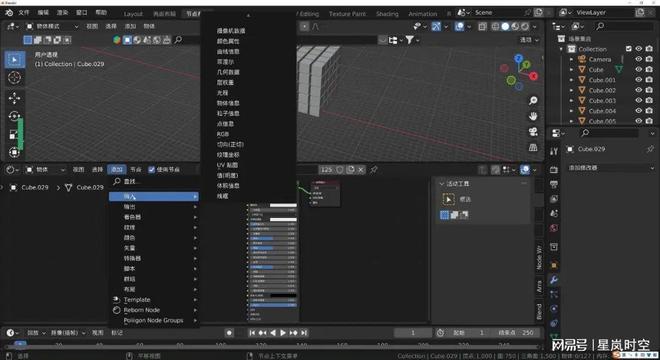Click the current frame number field
The image size is (660, 360).
click(x=412, y=333)
